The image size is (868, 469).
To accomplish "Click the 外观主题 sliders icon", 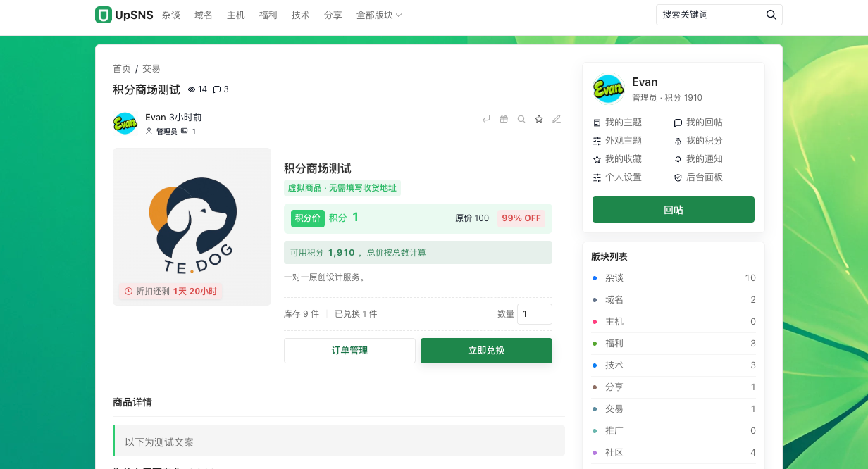I will pyautogui.click(x=597, y=141).
